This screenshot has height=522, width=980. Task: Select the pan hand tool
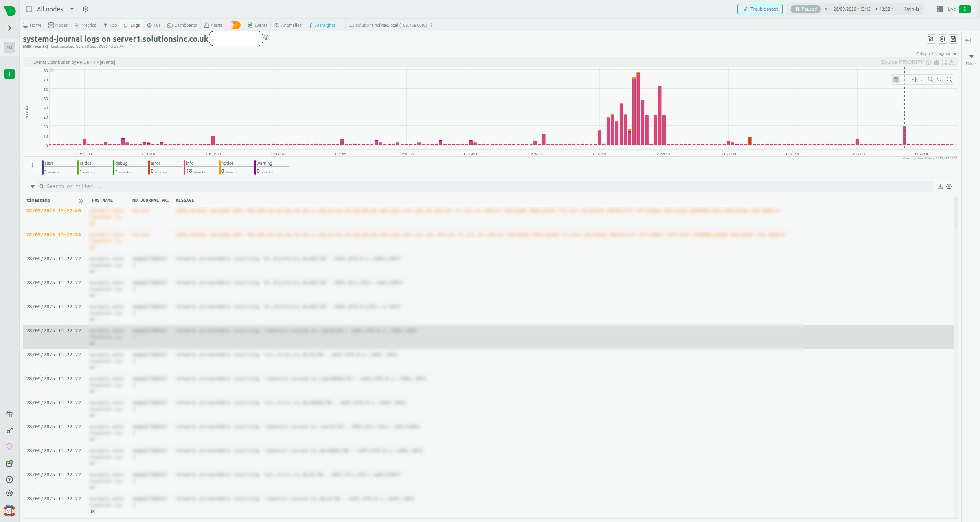click(x=895, y=79)
